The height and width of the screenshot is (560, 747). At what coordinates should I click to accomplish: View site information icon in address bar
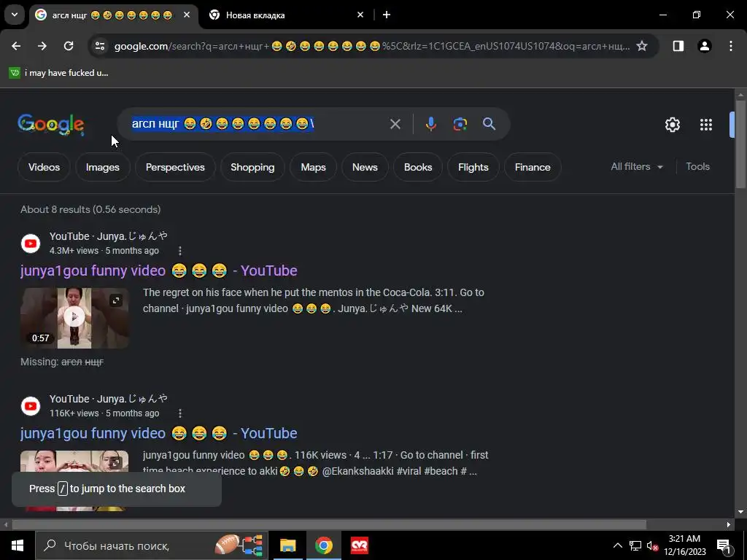pos(99,46)
